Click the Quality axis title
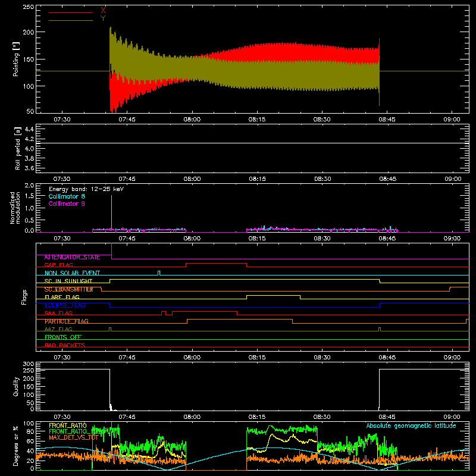Image resolution: width=476 pixels, height=476 pixels. pyautogui.click(x=16, y=386)
